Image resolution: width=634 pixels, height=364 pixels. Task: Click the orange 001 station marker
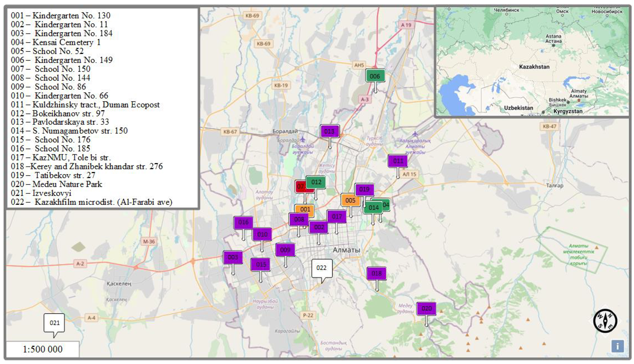pos(306,209)
